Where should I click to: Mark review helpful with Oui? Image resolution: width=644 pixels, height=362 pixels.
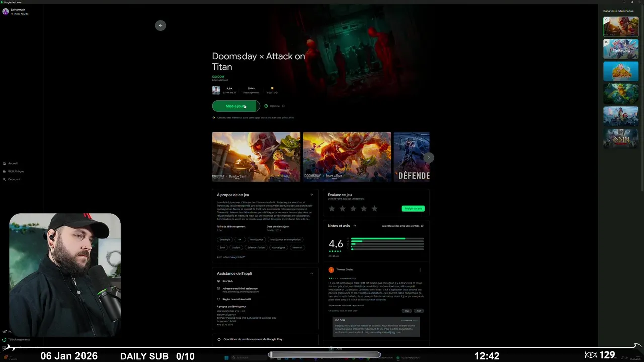[407, 311]
